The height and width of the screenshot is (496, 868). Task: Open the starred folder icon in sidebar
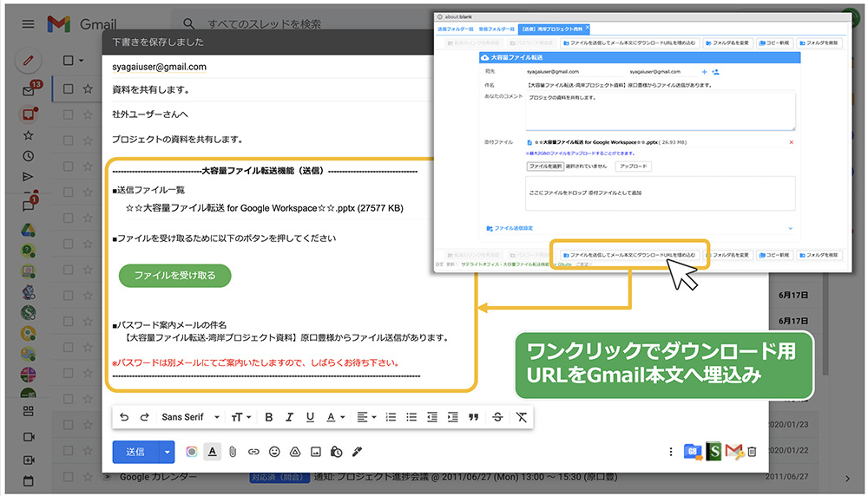point(29,135)
